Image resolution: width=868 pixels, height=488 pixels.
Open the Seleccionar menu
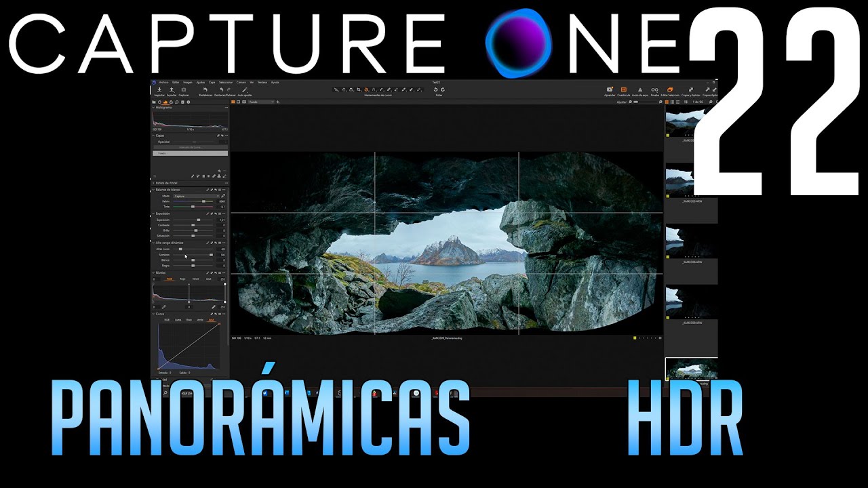[226, 82]
